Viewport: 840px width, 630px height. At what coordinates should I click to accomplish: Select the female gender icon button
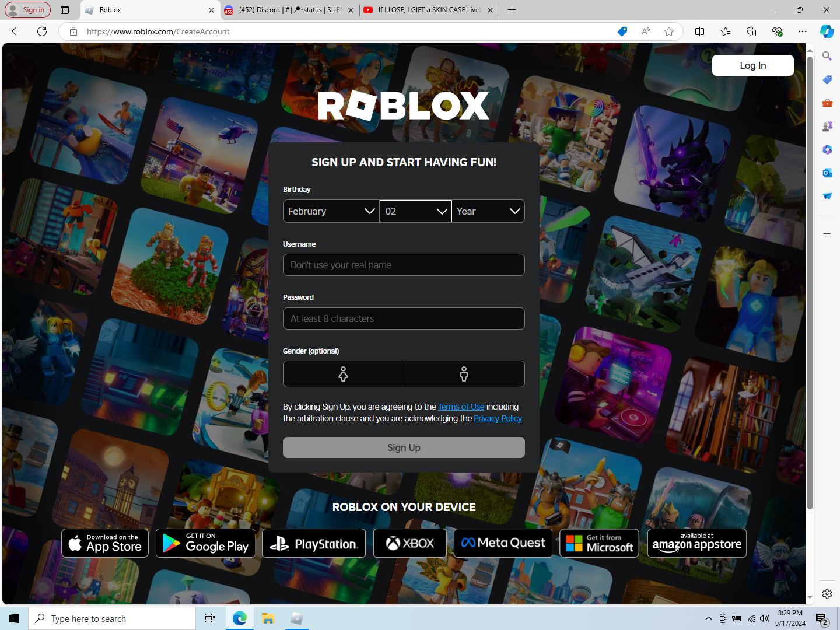344,374
